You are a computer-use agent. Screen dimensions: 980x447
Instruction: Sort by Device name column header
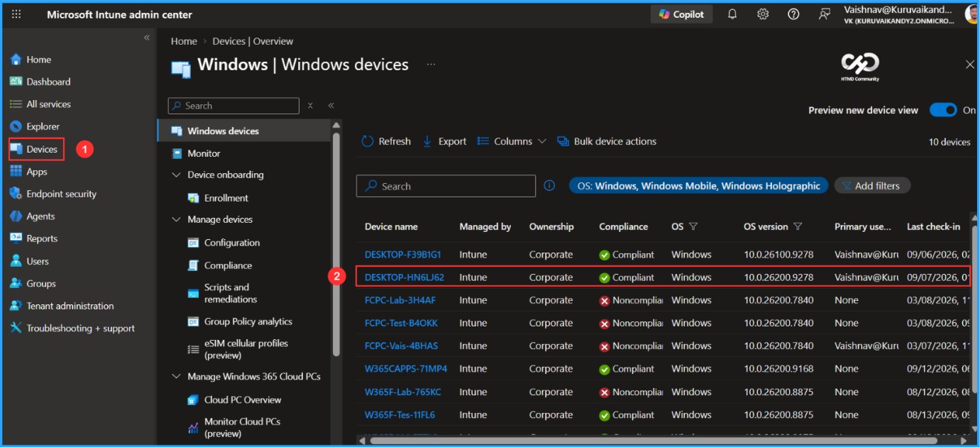click(391, 227)
